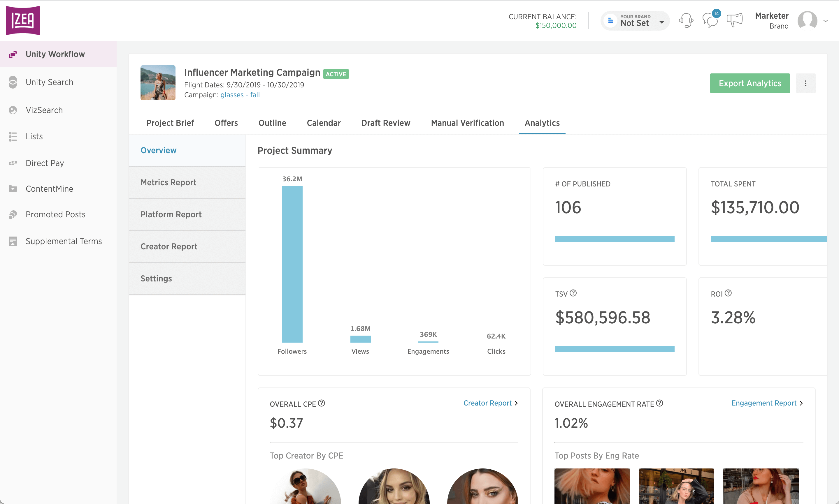This screenshot has height=504, width=839.
Task: Switch to the Offers tab
Action: [x=226, y=123]
